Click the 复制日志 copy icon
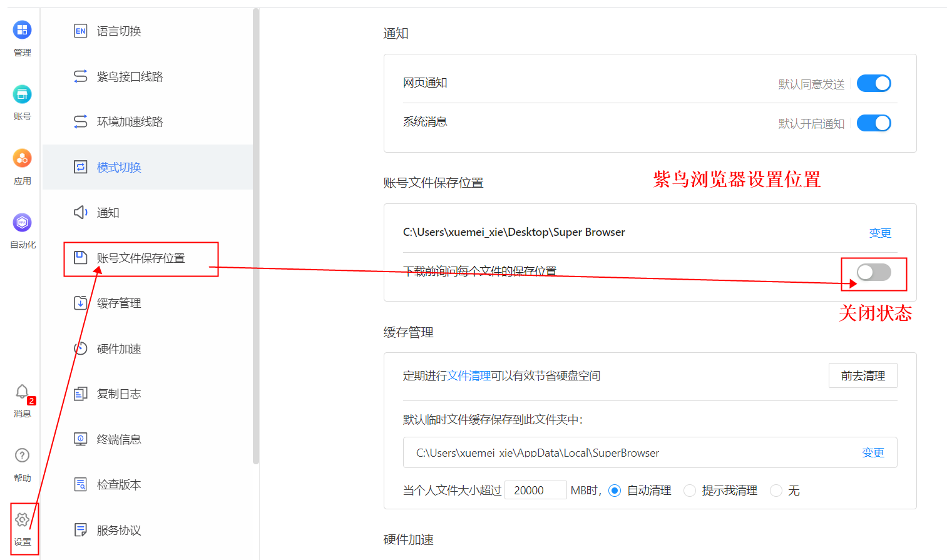The height and width of the screenshot is (560, 947). pos(81,394)
